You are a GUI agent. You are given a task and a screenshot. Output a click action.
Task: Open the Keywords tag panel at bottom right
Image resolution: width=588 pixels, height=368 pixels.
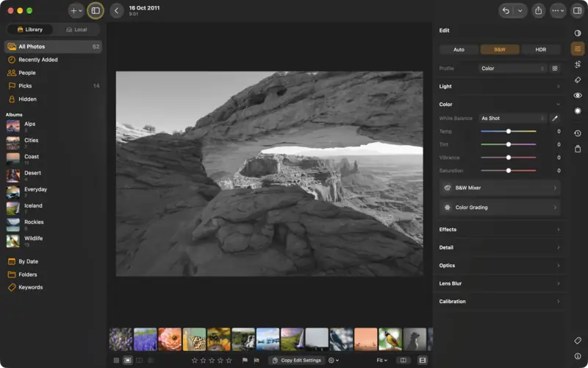pos(578,340)
